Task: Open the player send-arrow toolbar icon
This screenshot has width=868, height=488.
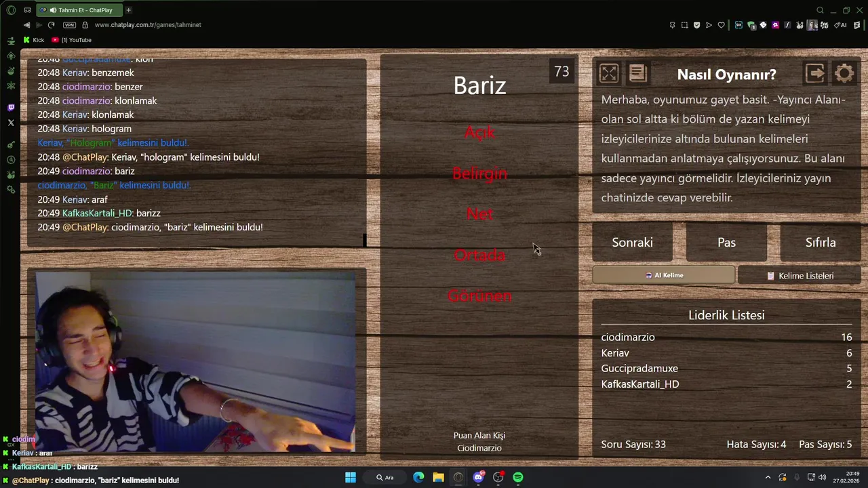Action: [709, 25]
